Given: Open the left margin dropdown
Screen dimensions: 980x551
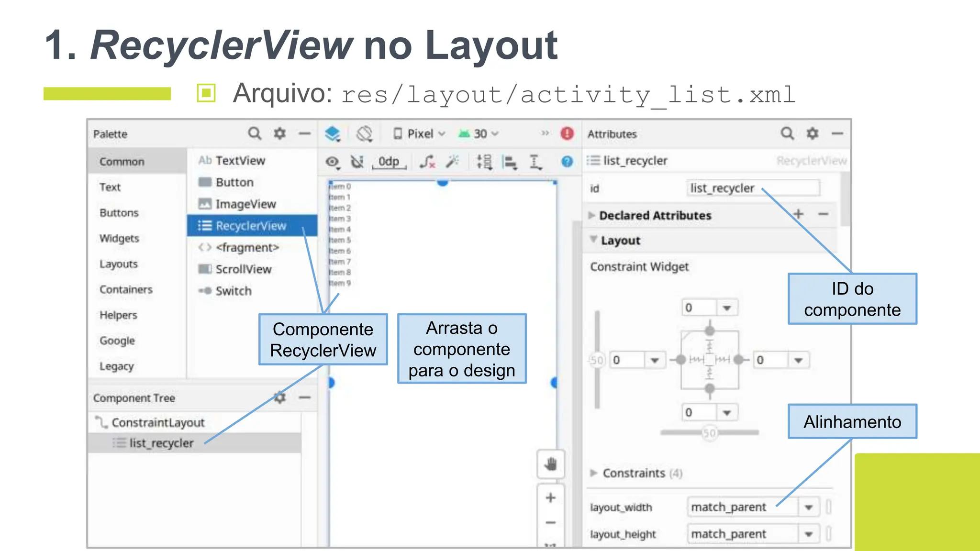Looking at the screenshot, I should click(655, 360).
